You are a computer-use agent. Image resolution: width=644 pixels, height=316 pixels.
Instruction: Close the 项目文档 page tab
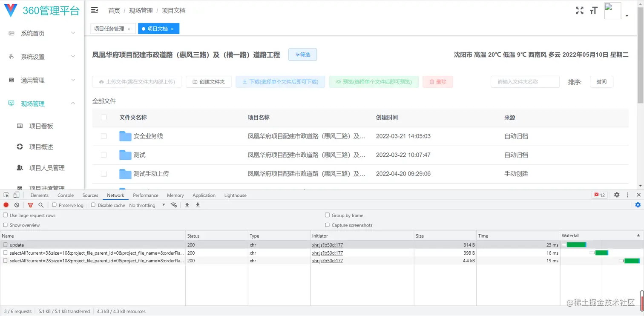pos(172,29)
